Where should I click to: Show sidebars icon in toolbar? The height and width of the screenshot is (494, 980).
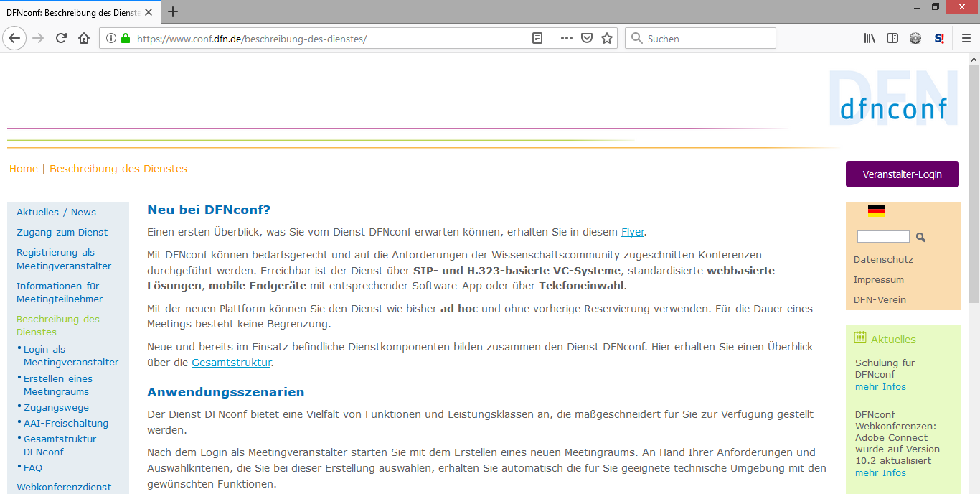click(x=892, y=39)
